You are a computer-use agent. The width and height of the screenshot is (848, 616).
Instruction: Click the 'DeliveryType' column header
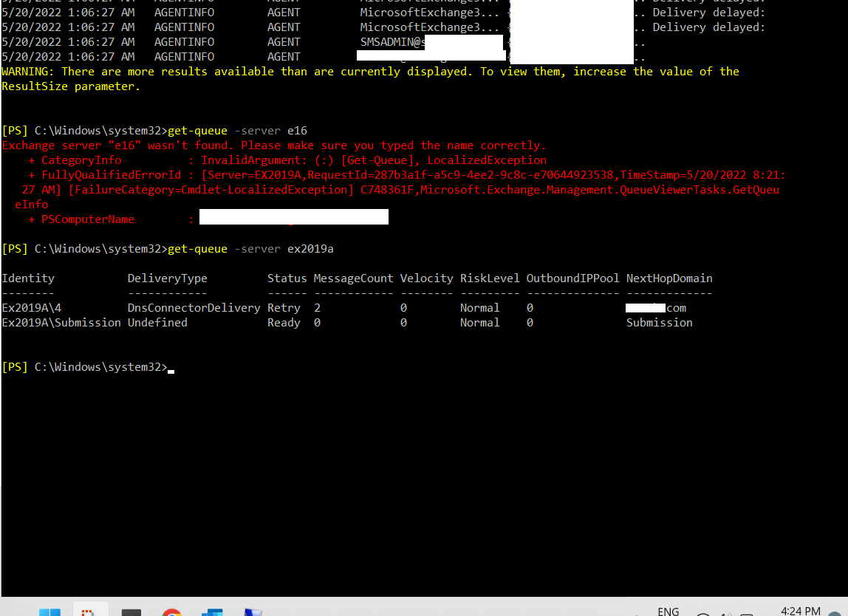(x=167, y=278)
